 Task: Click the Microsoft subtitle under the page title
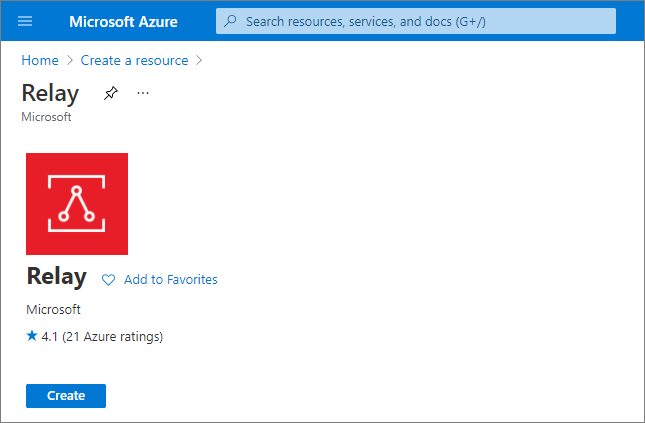tap(46, 117)
